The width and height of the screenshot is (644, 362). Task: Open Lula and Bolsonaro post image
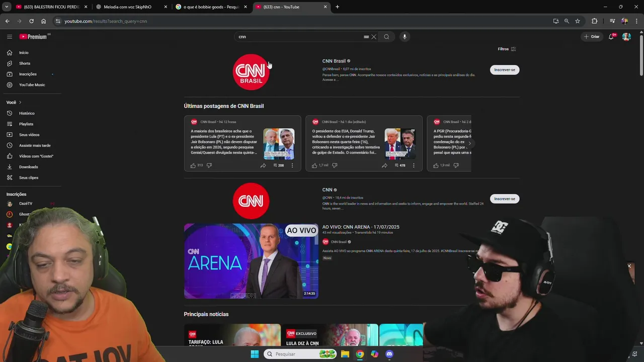279,144
